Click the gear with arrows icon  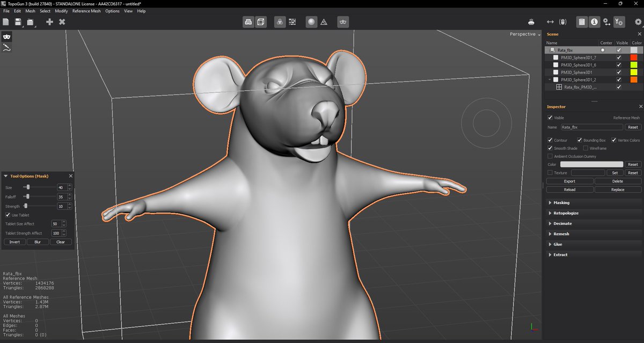pyautogui.click(x=606, y=22)
